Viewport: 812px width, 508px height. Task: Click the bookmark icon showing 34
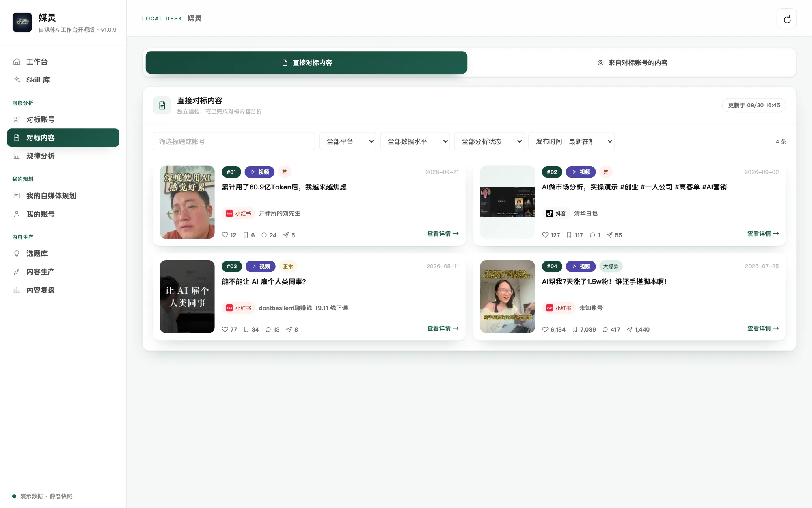246,330
